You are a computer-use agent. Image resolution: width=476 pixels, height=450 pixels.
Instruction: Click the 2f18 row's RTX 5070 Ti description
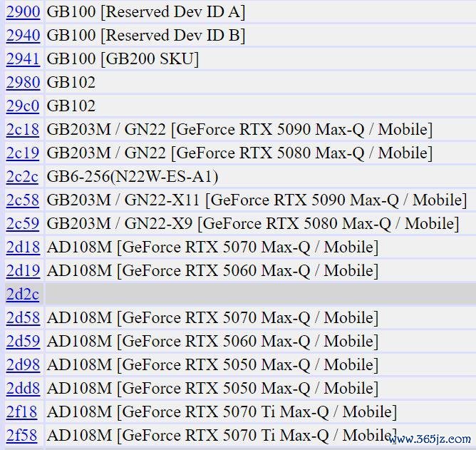tap(222, 411)
